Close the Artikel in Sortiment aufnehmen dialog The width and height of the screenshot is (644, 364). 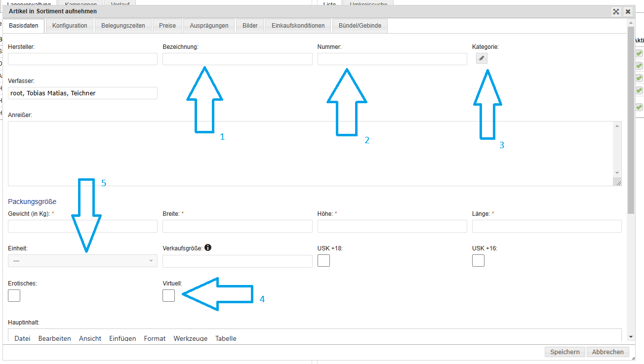click(x=628, y=11)
